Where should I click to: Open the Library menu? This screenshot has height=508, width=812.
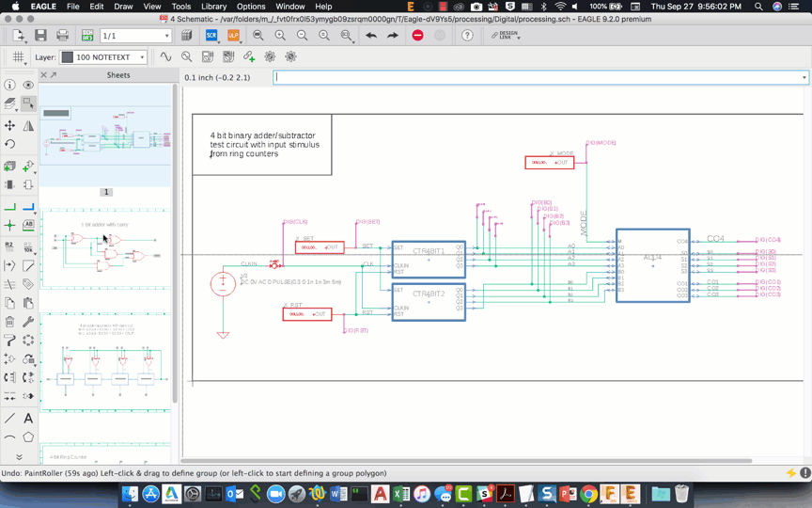pyautogui.click(x=213, y=7)
